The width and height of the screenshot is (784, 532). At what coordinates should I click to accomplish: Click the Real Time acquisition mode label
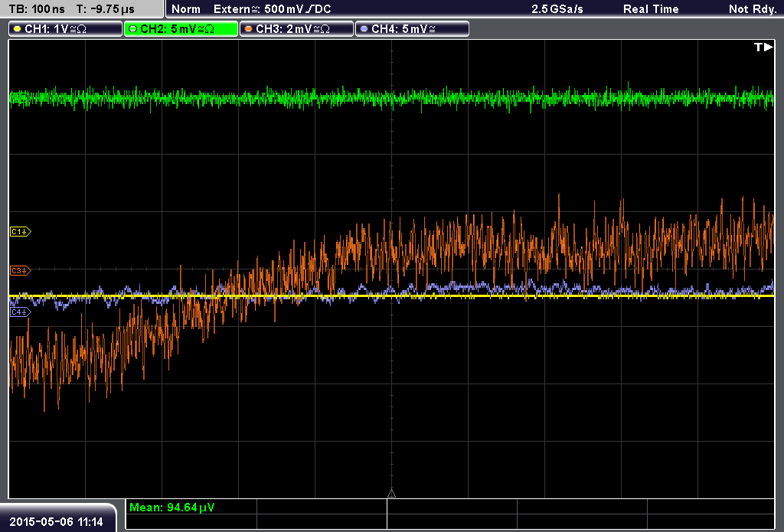651,9
